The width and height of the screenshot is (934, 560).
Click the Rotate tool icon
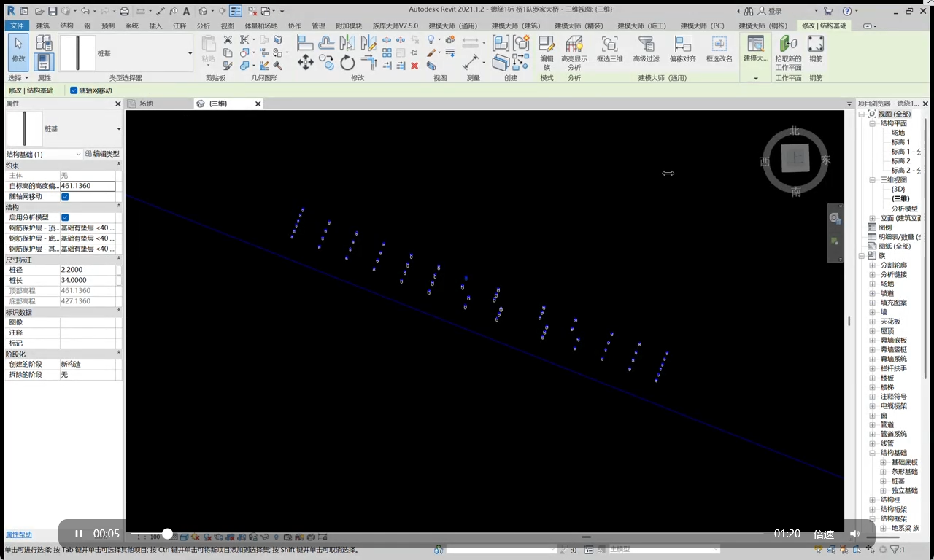(x=347, y=63)
